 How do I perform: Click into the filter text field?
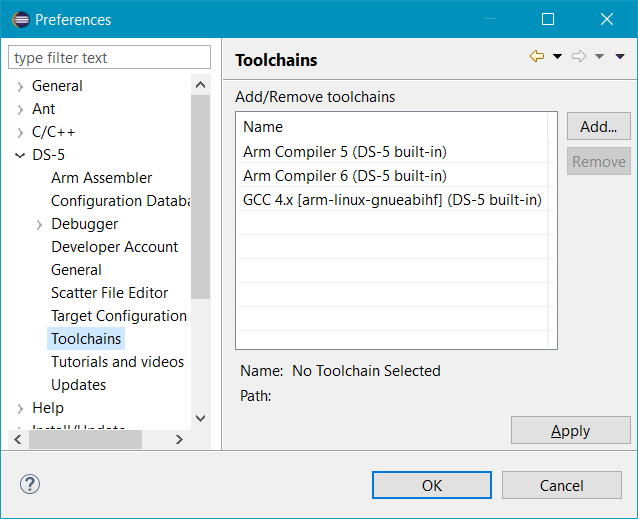click(x=109, y=58)
